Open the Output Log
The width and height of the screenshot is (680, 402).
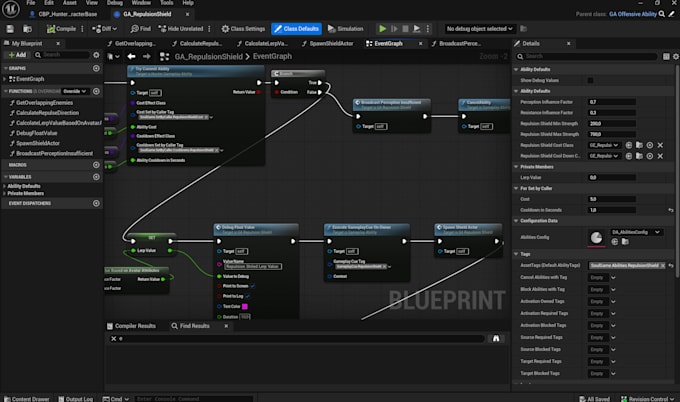(75, 399)
